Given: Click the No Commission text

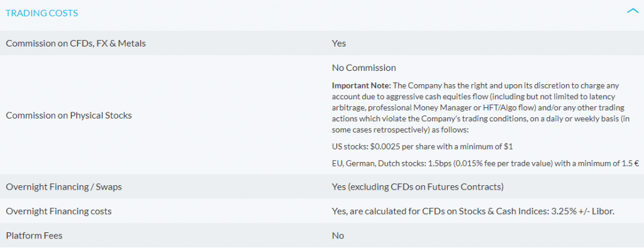Looking at the screenshot, I should [x=364, y=68].
